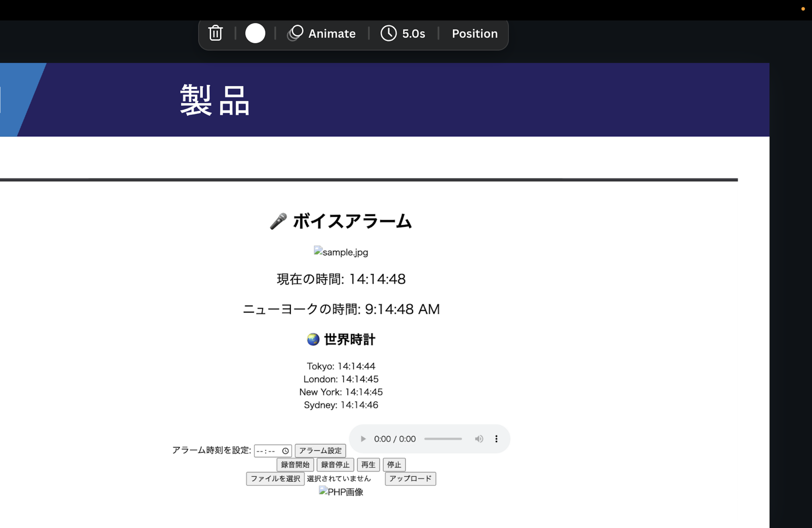Click the 再生 playback button
Screen dimensions: 812x528
(368, 465)
